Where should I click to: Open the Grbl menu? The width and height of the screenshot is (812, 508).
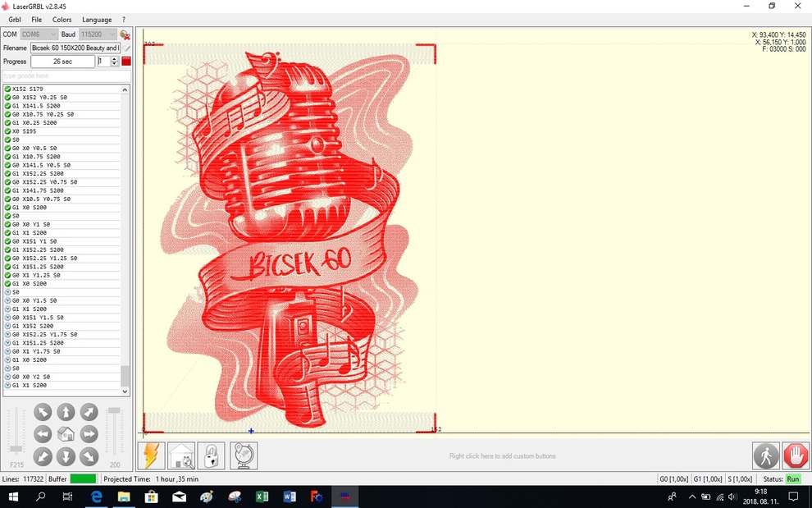(x=15, y=20)
